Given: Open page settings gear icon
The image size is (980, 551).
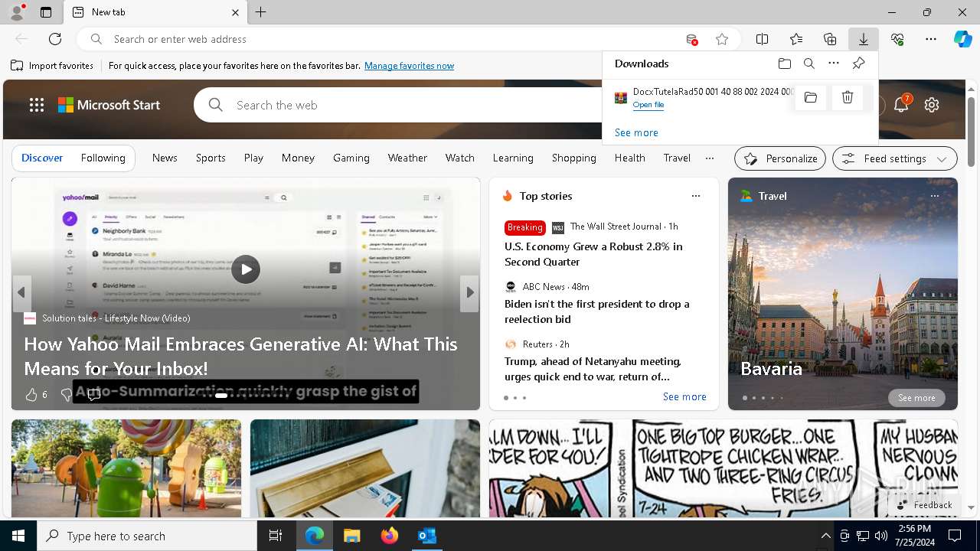Looking at the screenshot, I should tap(932, 105).
